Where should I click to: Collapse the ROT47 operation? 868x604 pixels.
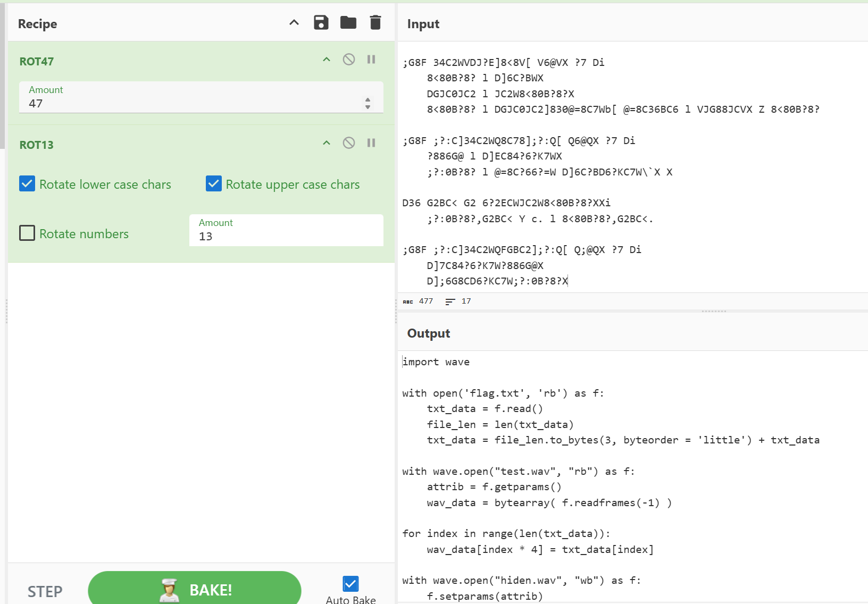327,60
